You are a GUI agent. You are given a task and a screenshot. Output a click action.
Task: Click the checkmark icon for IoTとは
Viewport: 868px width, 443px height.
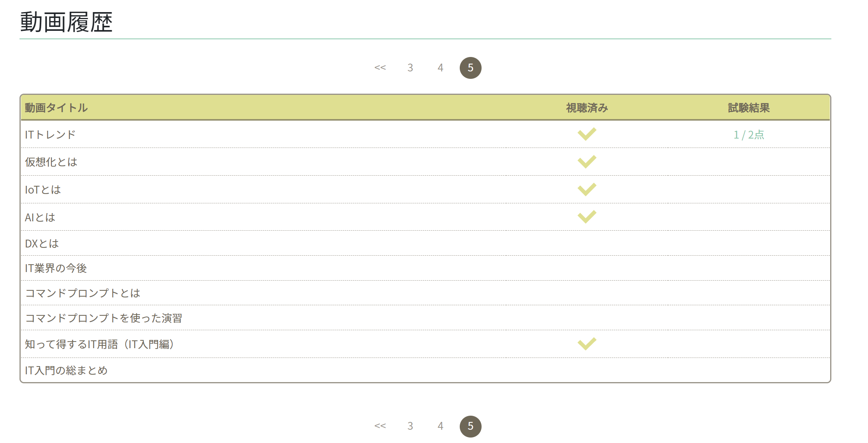(587, 189)
